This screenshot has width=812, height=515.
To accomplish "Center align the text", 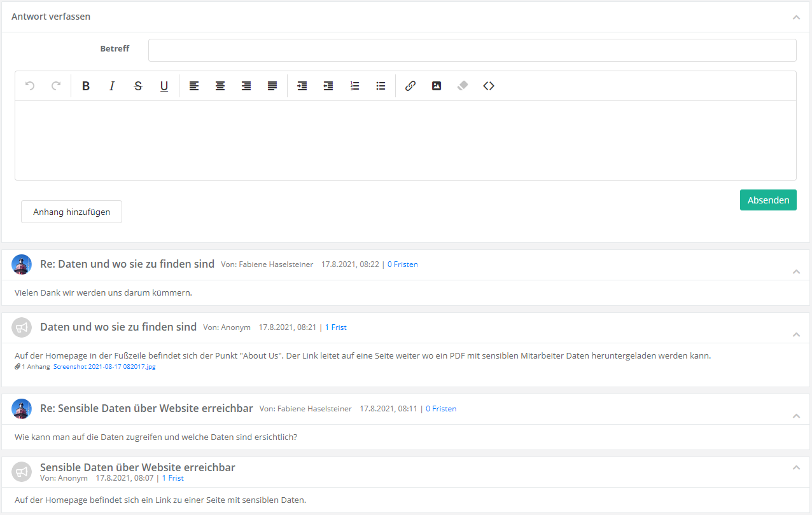I will tap(220, 86).
